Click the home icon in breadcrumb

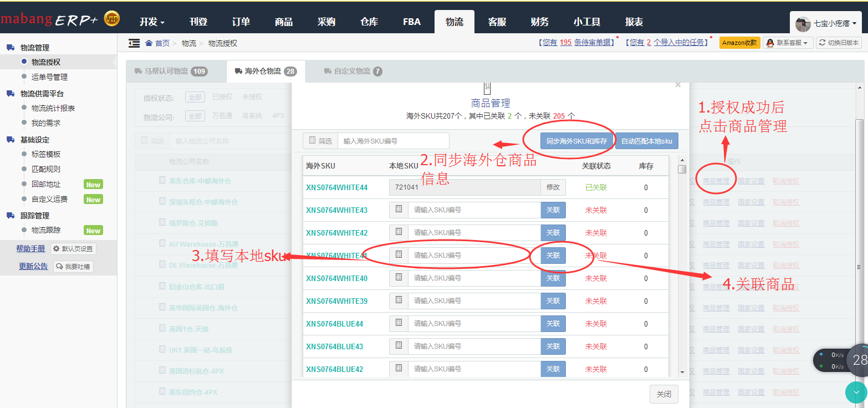[x=149, y=43]
